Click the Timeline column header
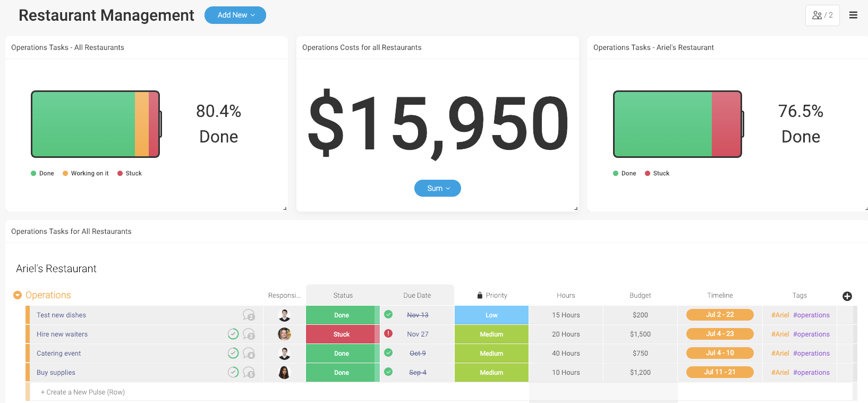The image size is (868, 403). click(x=720, y=296)
